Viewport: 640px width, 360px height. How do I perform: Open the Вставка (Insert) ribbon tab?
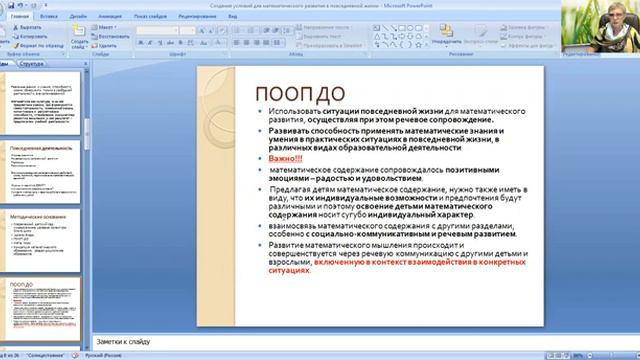coord(49,16)
